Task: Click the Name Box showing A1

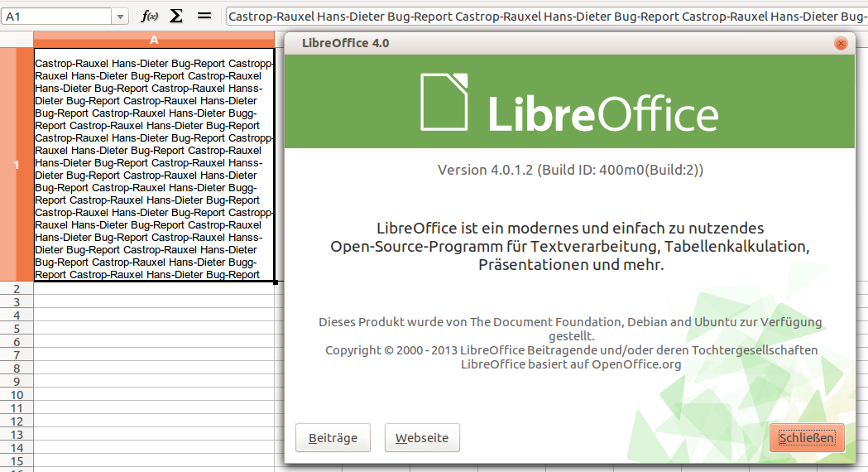Action: coord(56,17)
